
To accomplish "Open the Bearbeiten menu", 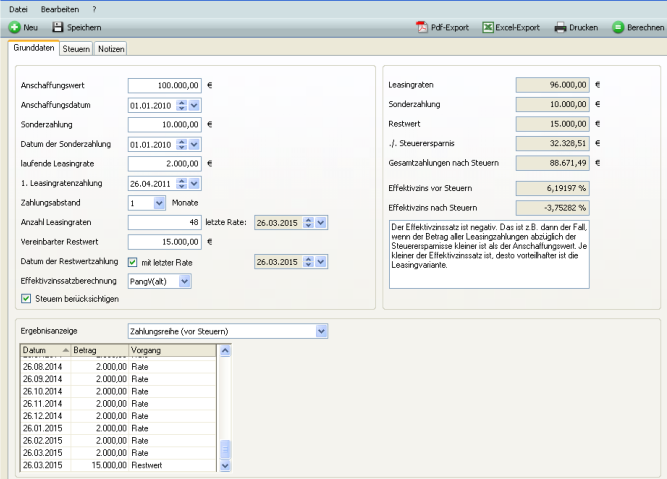I will (x=60, y=8).
